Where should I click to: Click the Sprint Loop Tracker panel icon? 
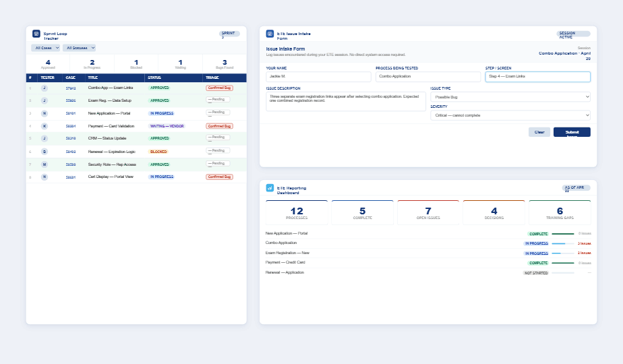point(36,34)
